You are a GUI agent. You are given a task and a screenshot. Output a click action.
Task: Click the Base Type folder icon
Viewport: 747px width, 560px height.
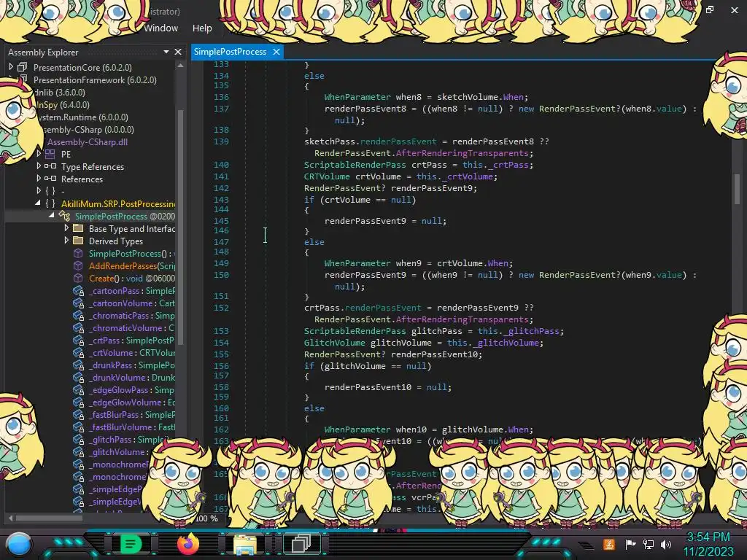coord(78,228)
